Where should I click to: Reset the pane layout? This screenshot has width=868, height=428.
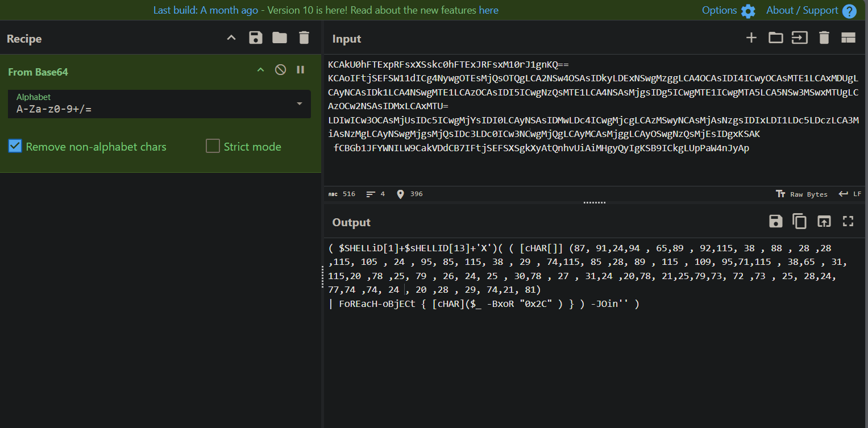(849, 38)
